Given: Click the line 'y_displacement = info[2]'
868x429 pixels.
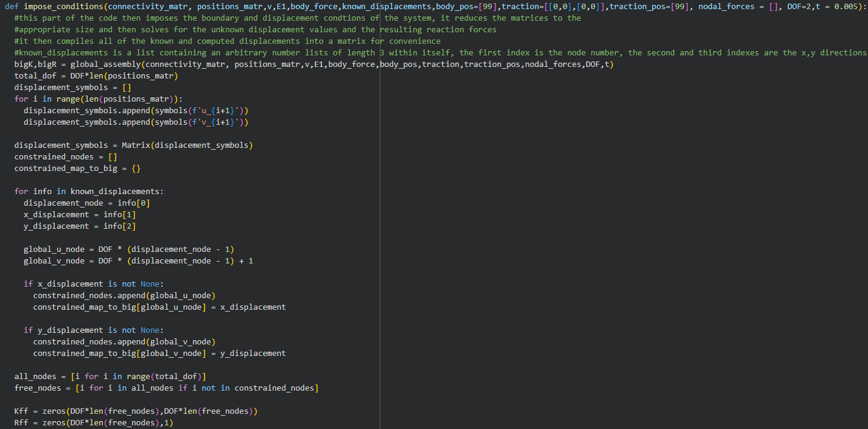Looking at the screenshot, I should coord(80,226).
